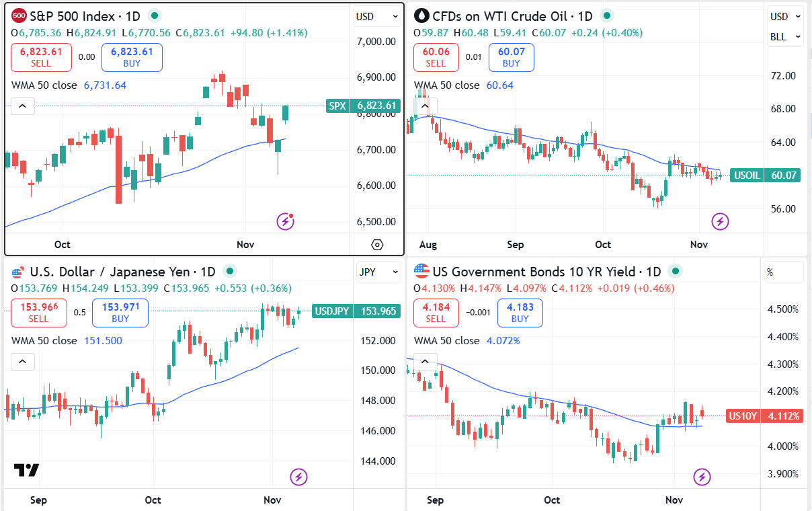The height and width of the screenshot is (511, 812).
Task: Click the market status dot beside WTI Crude Oil
Action: pyautogui.click(x=606, y=15)
